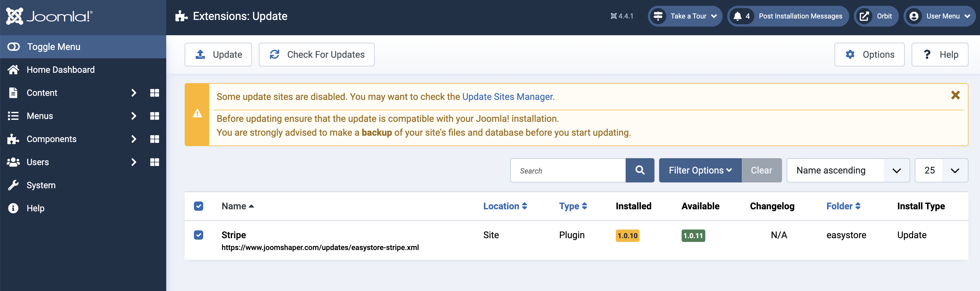The height and width of the screenshot is (291, 980).
Task: Dismiss the warning alert with the X
Action: (x=955, y=95)
